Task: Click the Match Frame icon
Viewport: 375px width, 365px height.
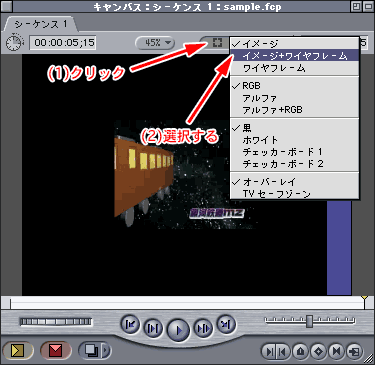Action: 354,351
